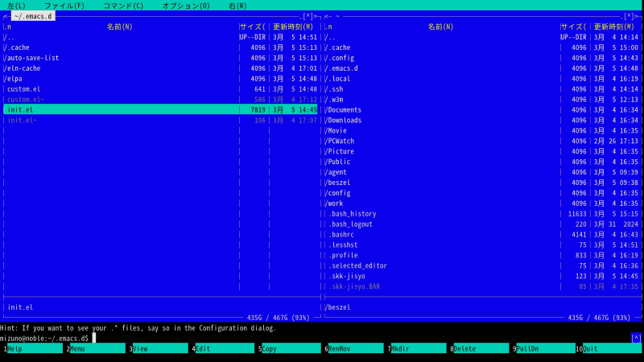Sort left panel by 更新時刻(M) column

(x=293, y=27)
